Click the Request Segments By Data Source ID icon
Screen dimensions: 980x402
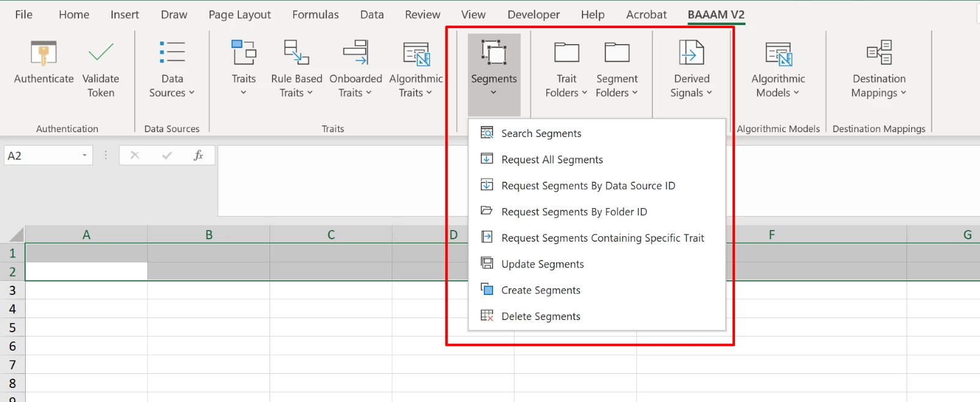pyautogui.click(x=487, y=185)
